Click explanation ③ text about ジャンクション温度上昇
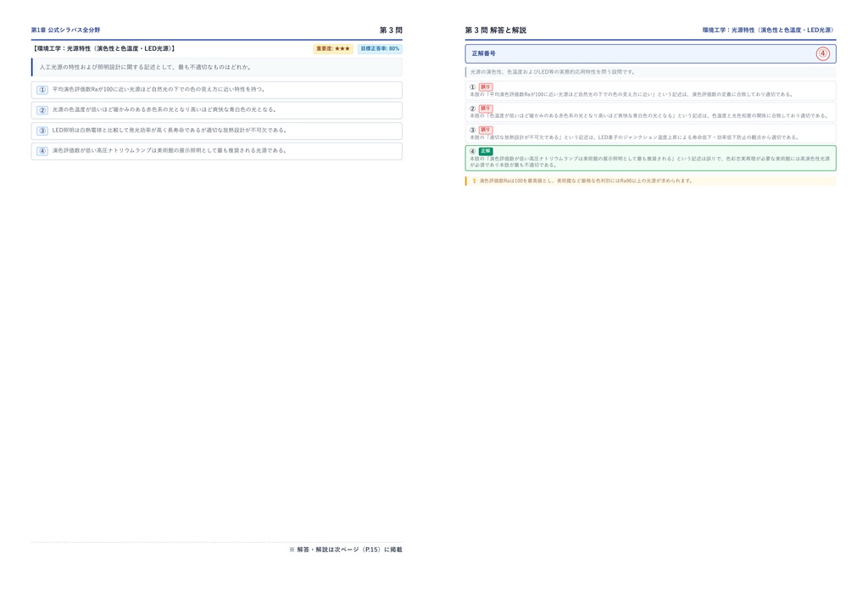 pos(634,137)
